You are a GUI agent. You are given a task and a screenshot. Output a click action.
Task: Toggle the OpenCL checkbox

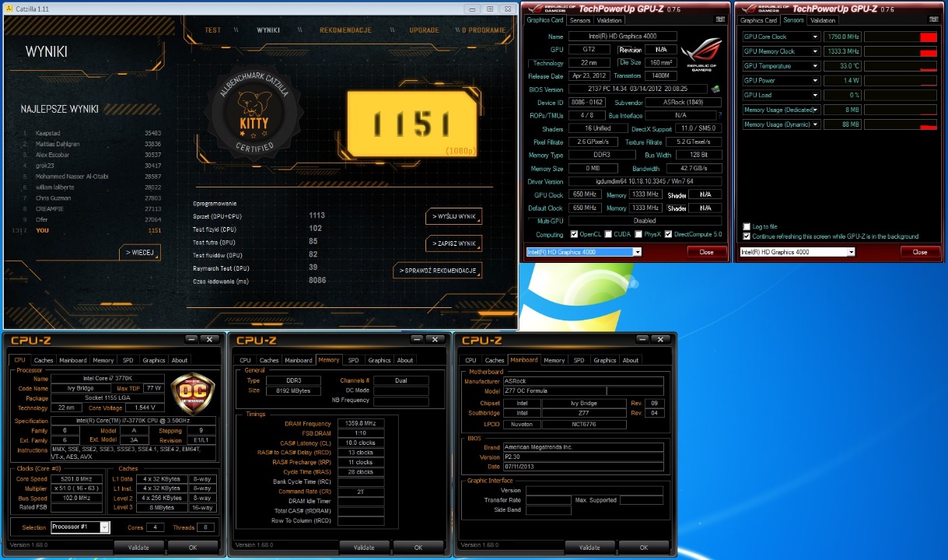(x=574, y=234)
